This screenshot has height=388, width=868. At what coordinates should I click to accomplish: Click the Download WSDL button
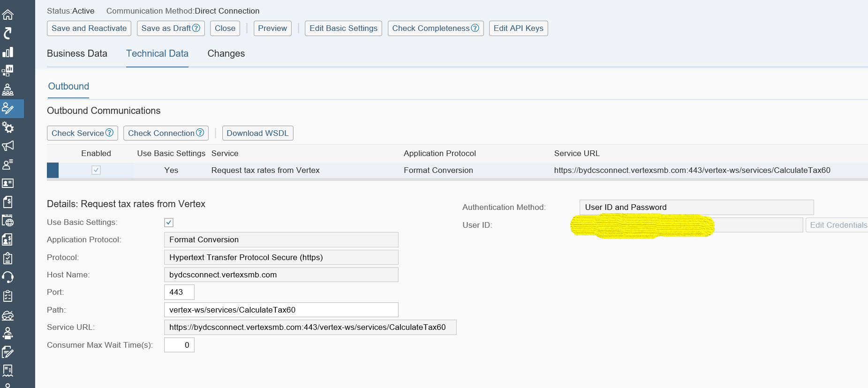click(x=257, y=133)
